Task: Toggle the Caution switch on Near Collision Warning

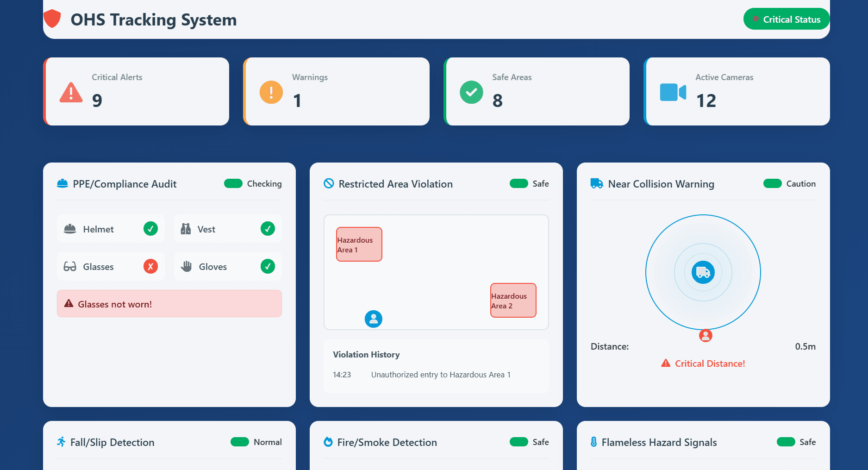Action: (772, 183)
